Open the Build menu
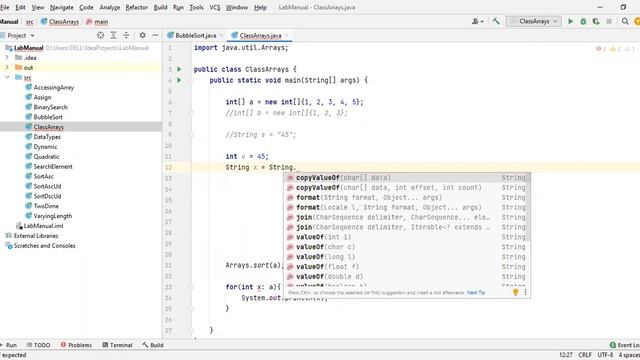640x360 pixels. pyautogui.click(x=160, y=7)
